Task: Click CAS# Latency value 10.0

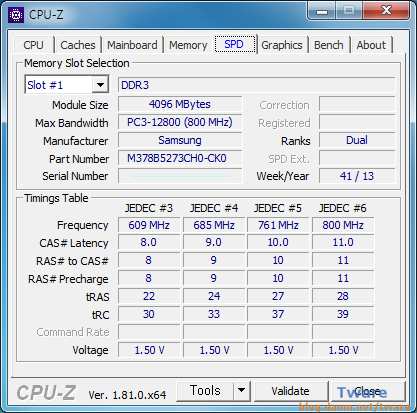Action: pos(278,242)
